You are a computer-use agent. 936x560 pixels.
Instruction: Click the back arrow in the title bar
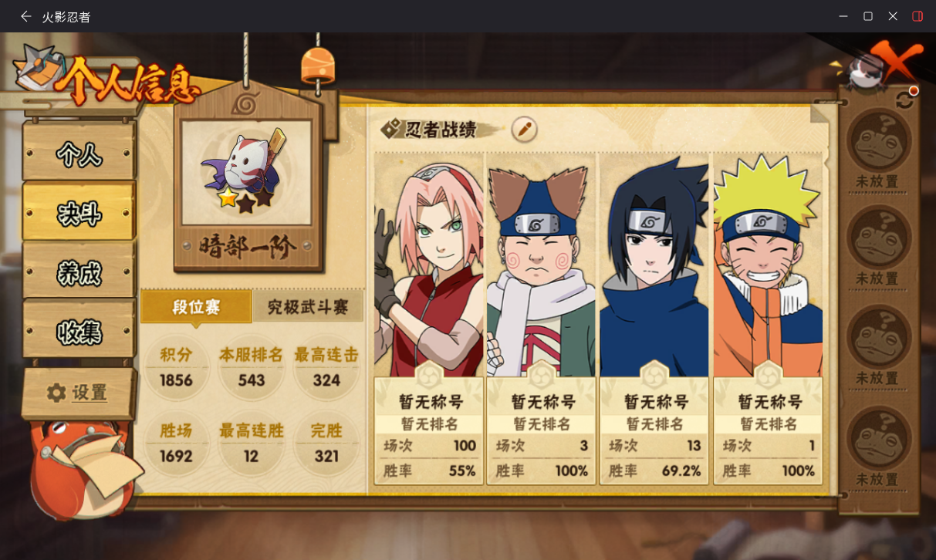[26, 16]
